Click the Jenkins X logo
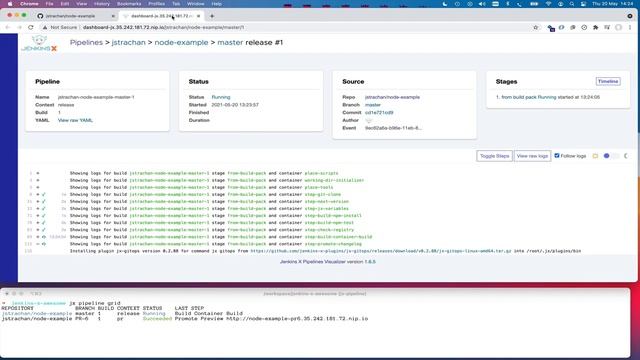 point(39,44)
